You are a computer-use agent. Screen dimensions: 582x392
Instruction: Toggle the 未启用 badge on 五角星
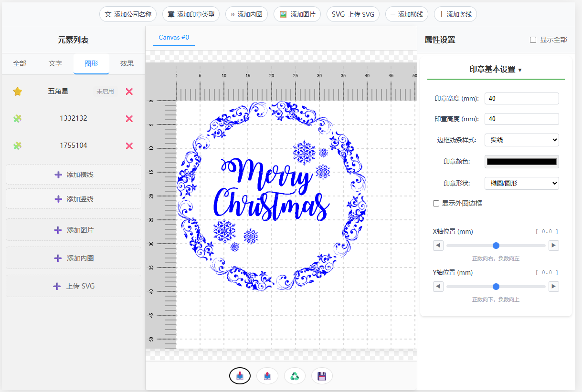coord(105,91)
